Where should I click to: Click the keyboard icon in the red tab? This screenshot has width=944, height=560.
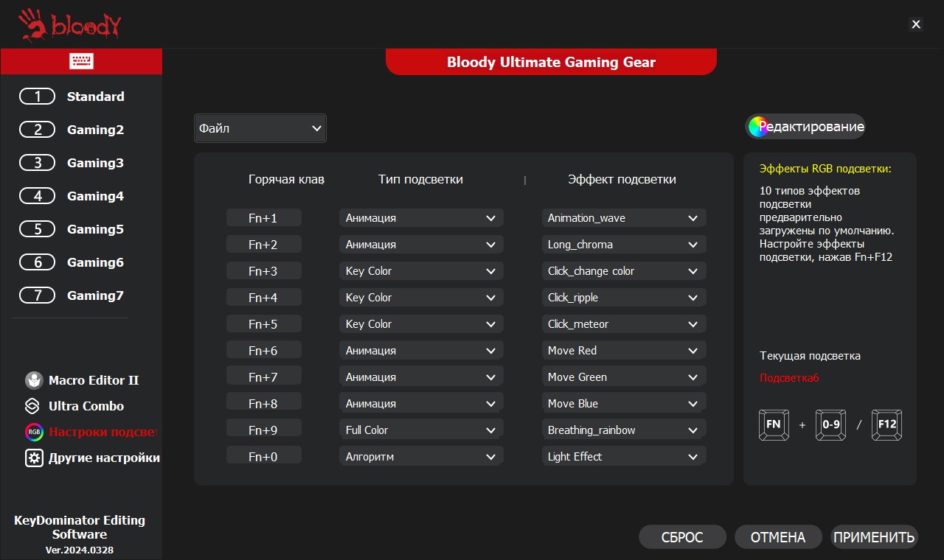pyautogui.click(x=81, y=61)
